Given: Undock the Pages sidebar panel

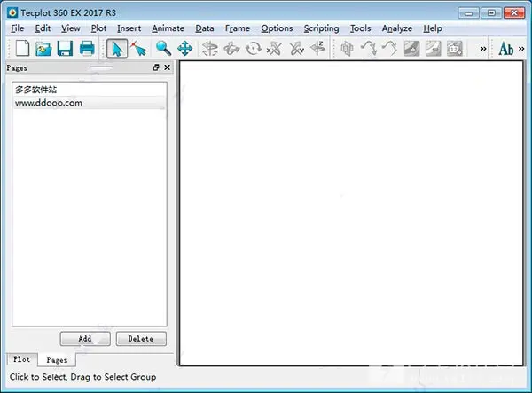Looking at the screenshot, I should click(x=156, y=67).
